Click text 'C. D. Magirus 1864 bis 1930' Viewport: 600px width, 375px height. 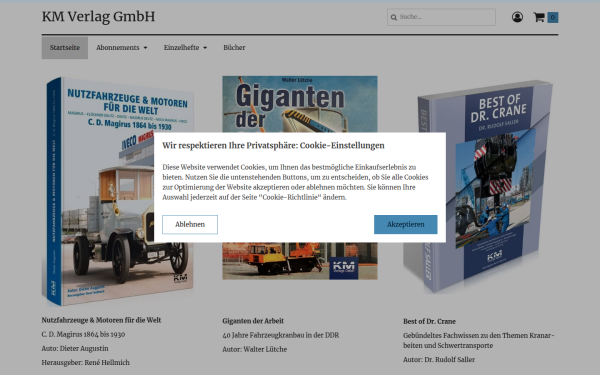tap(83, 334)
